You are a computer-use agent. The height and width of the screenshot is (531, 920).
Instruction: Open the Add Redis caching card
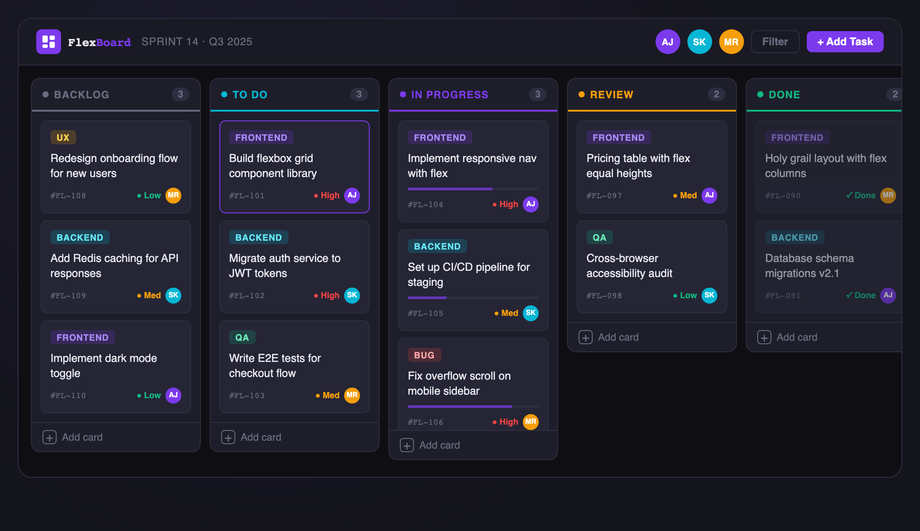tap(116, 266)
